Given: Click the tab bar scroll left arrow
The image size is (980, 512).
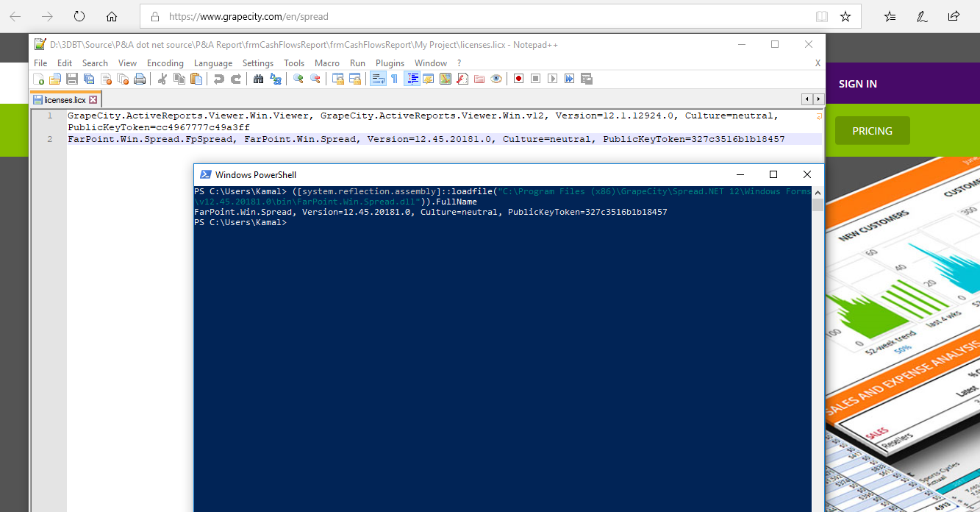Looking at the screenshot, I should [x=807, y=99].
